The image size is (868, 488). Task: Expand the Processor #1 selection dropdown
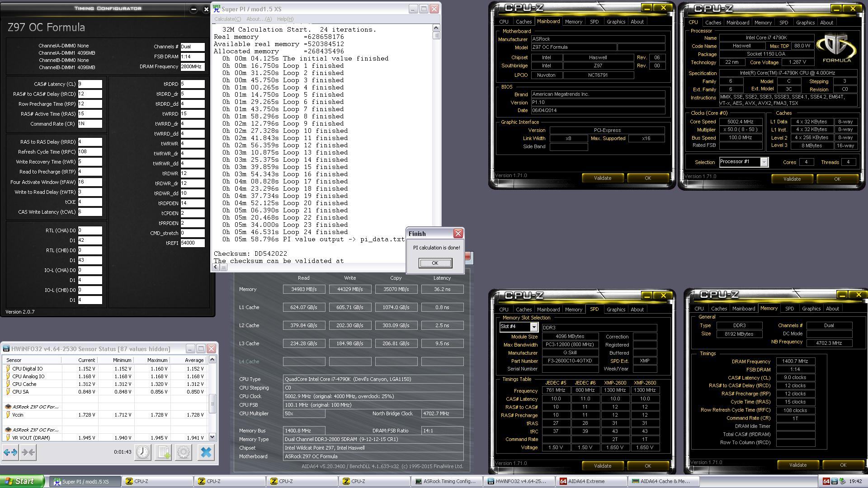click(764, 162)
